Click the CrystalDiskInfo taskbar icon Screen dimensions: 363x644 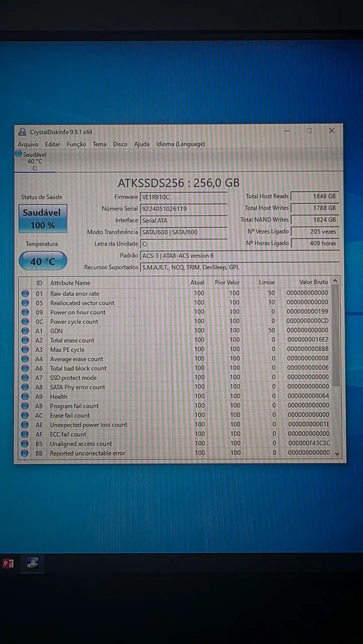click(33, 563)
